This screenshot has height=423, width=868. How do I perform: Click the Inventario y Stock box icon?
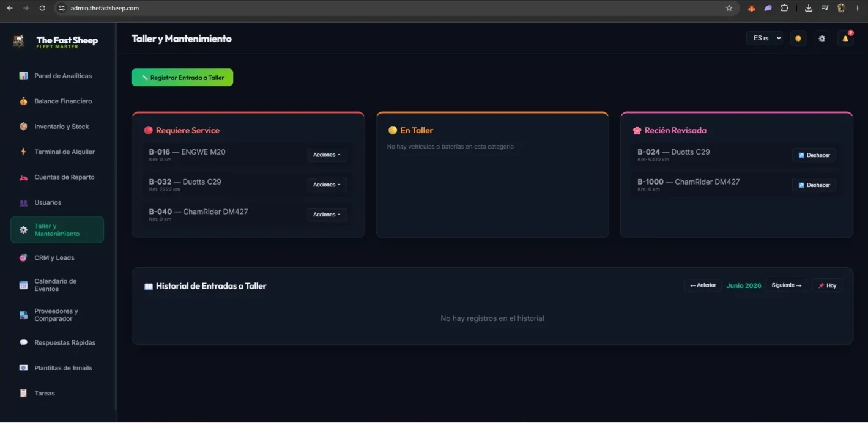(23, 127)
